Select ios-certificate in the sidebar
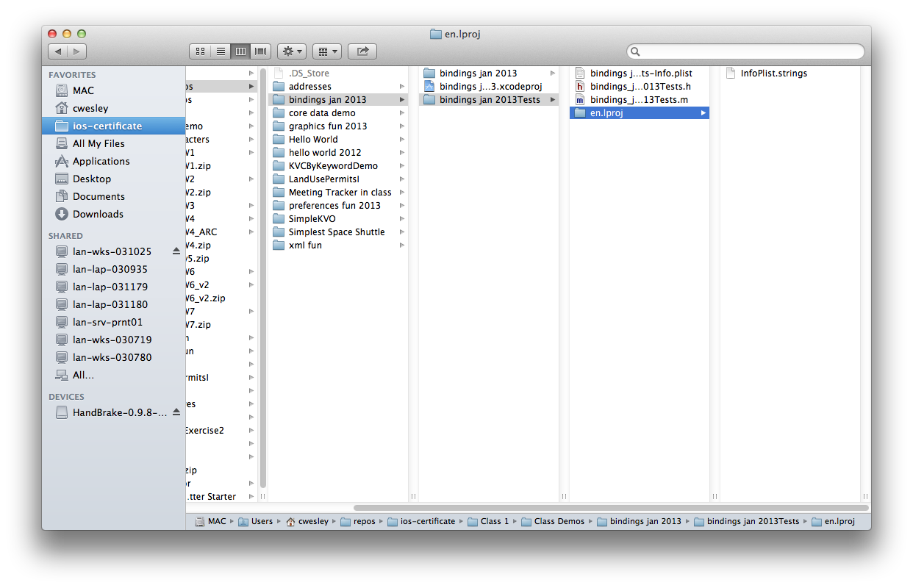Image resolution: width=913 pixels, height=588 pixels. 113,126
